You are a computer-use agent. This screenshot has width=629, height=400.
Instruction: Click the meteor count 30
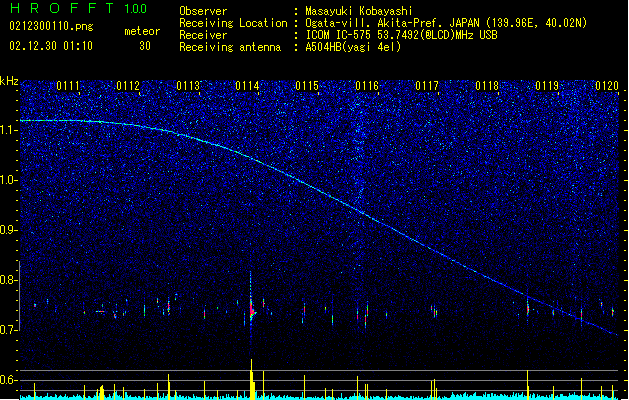pyautogui.click(x=145, y=46)
